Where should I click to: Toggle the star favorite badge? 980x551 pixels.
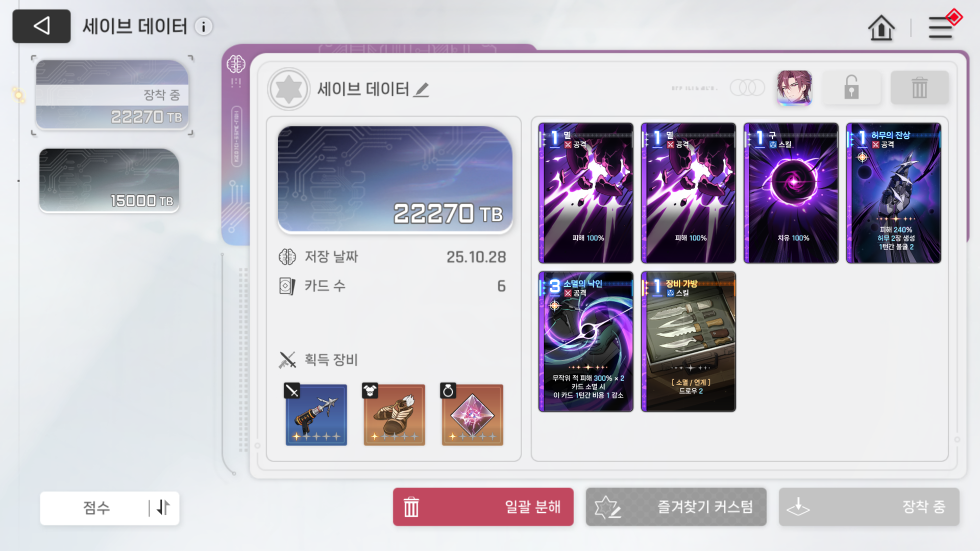(288, 89)
